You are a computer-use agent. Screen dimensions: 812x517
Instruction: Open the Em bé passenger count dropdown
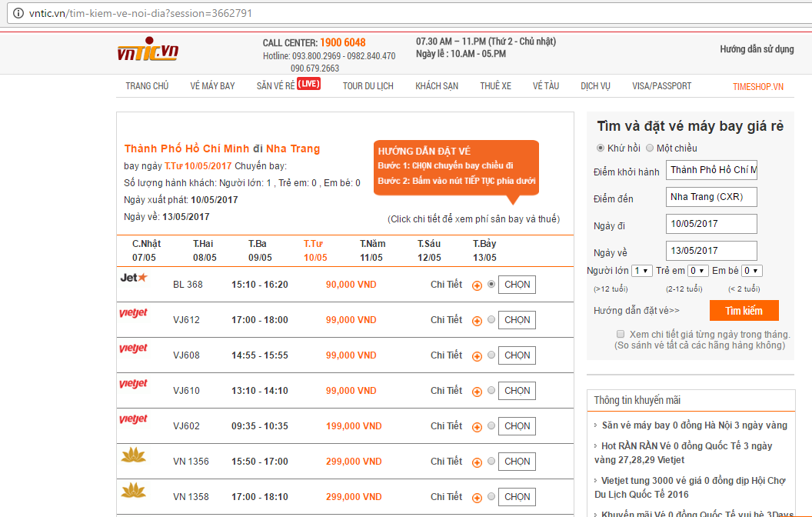[751, 270]
